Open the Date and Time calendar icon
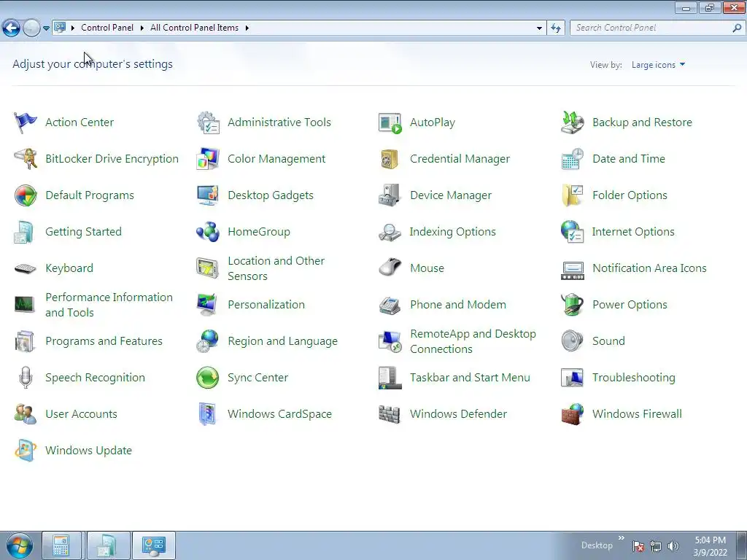The width and height of the screenshot is (747, 560). (572, 158)
